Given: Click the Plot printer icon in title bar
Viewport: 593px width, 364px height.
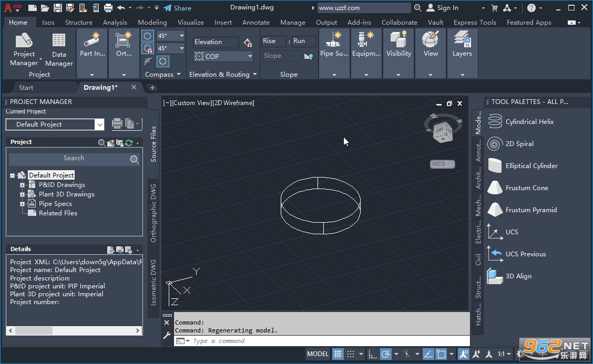Looking at the screenshot, I should pos(108,7).
